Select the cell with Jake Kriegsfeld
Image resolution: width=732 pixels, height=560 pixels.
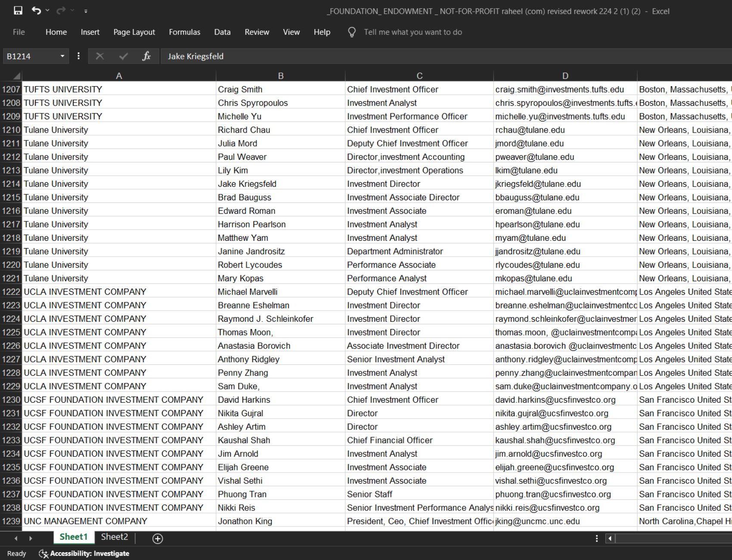click(x=280, y=184)
